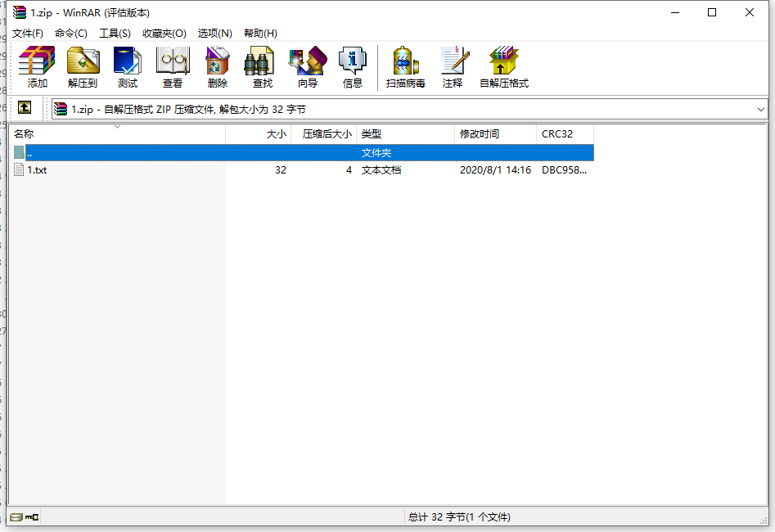Image resolution: width=775 pixels, height=532 pixels.
Task: Click the 文件夹 type cell
Action: tap(376, 153)
